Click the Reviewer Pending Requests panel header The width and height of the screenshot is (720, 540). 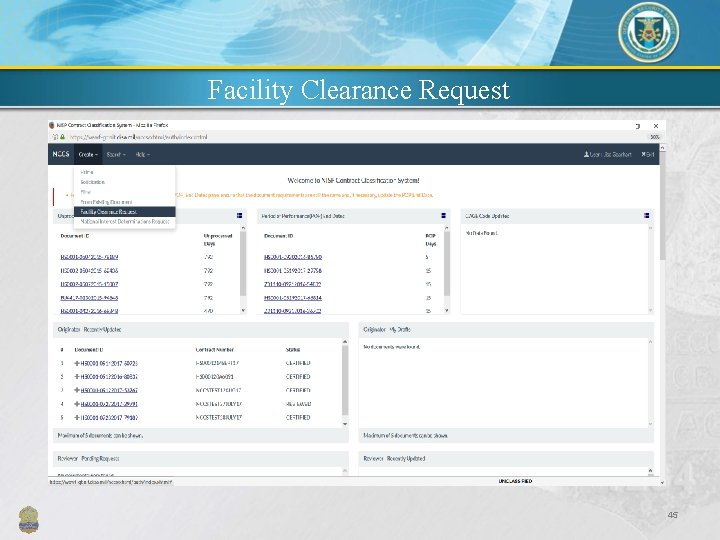click(201, 459)
